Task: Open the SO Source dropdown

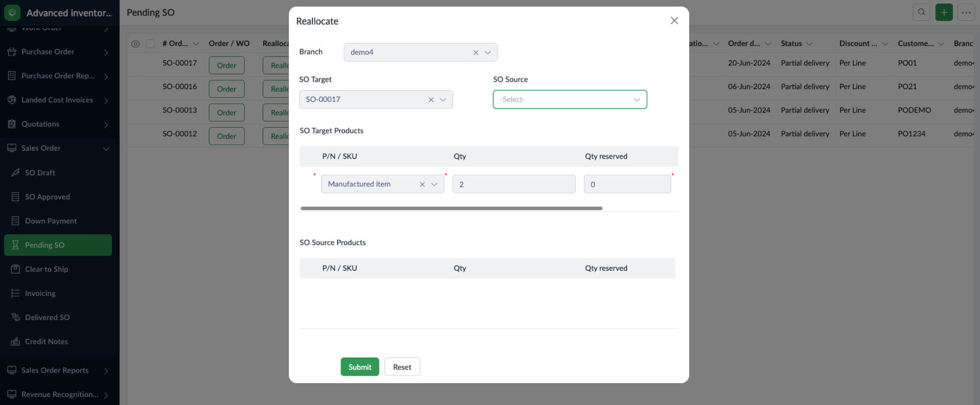Action: (x=570, y=100)
